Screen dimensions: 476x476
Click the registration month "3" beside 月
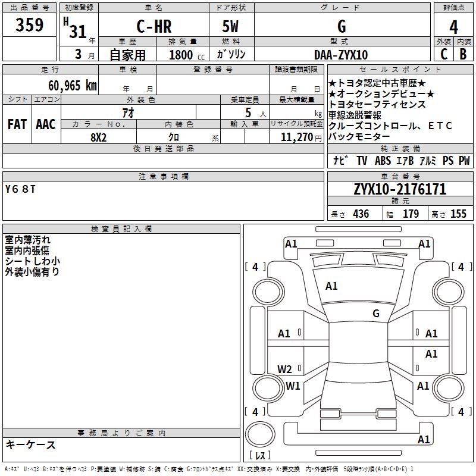point(79,54)
